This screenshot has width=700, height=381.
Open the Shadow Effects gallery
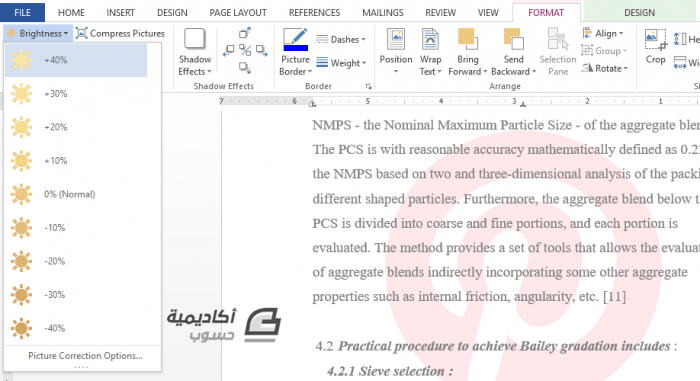[x=195, y=52]
